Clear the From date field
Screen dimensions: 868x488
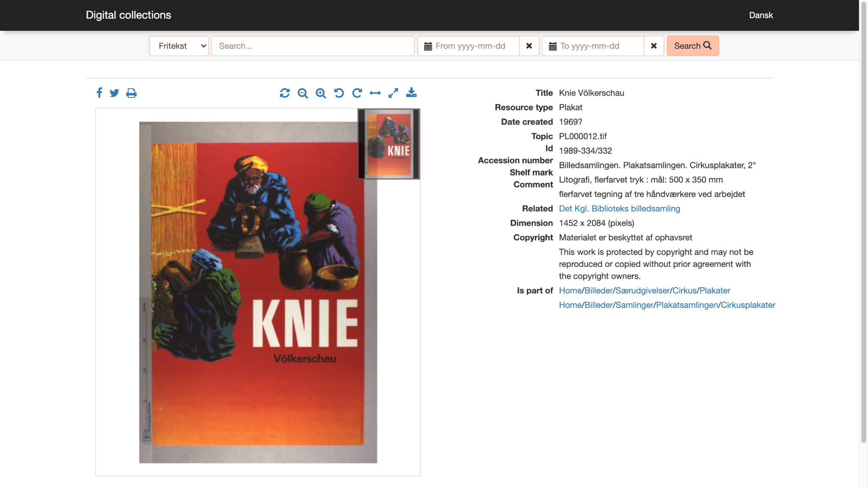529,46
